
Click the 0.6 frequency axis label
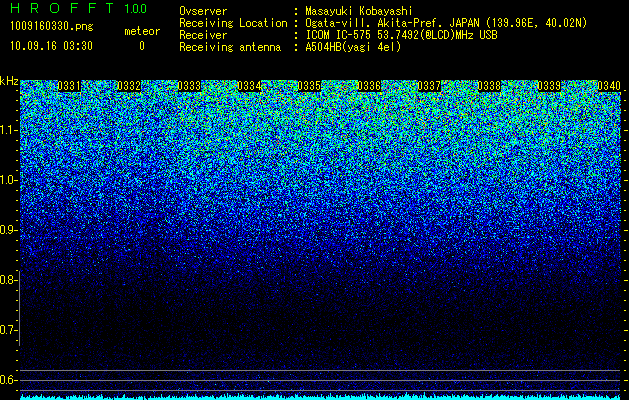9,380
